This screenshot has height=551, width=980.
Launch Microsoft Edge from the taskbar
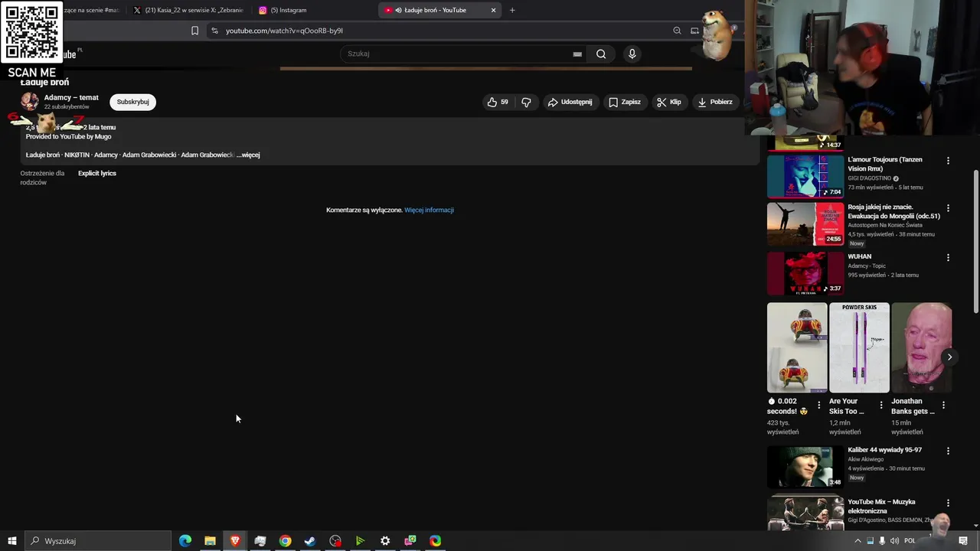(185, 541)
